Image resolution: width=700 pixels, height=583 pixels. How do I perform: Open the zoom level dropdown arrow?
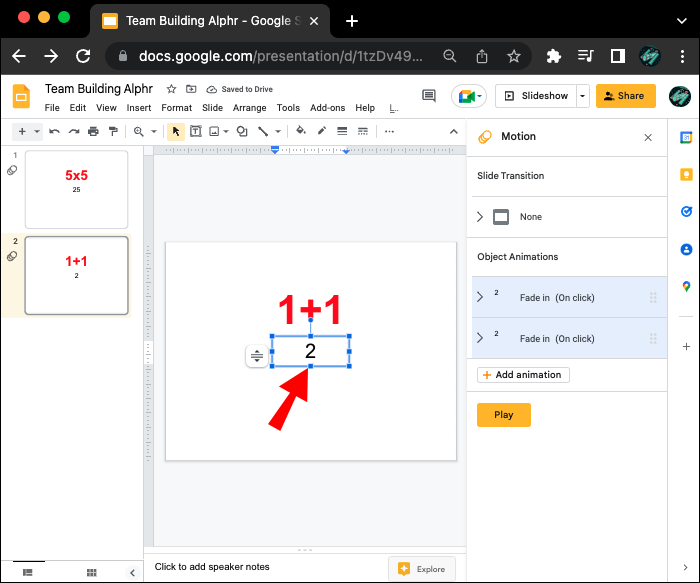154,132
